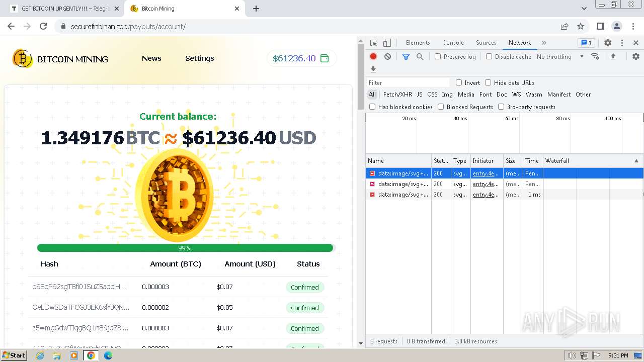Check 3rd-party requests
Screen dimensions: 644x362
[x=501, y=107]
